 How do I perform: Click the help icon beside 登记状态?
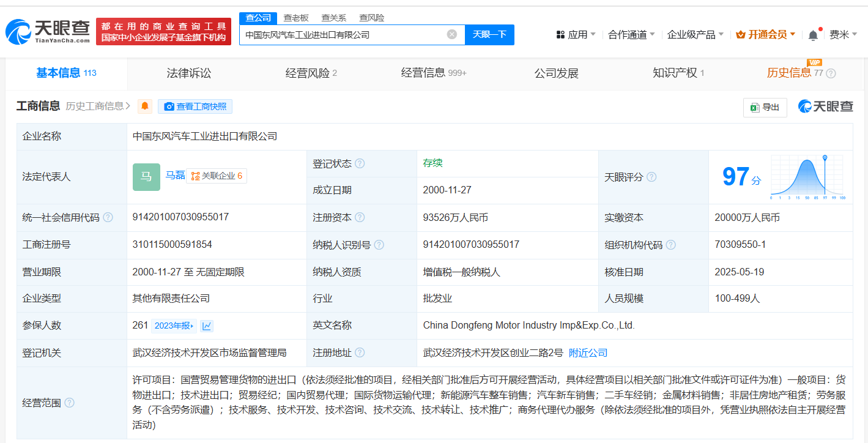coord(360,163)
